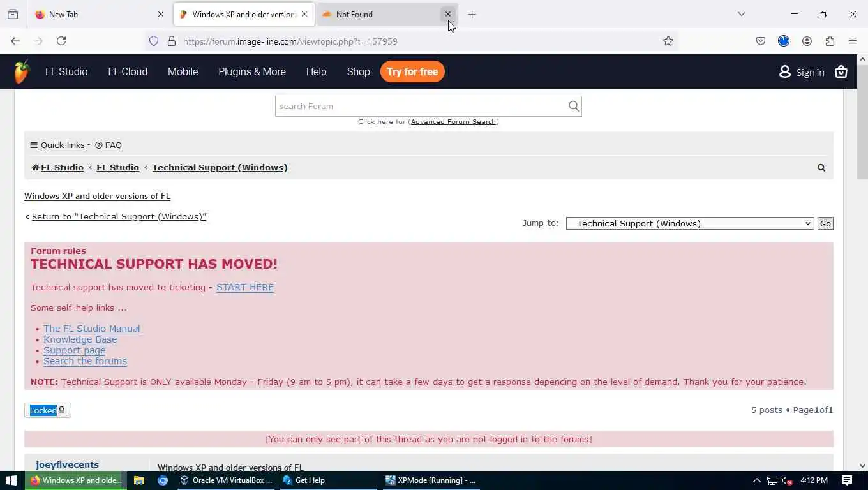This screenshot has height=490, width=868.
Task: Click the muted volume tray icon
Action: point(788,480)
